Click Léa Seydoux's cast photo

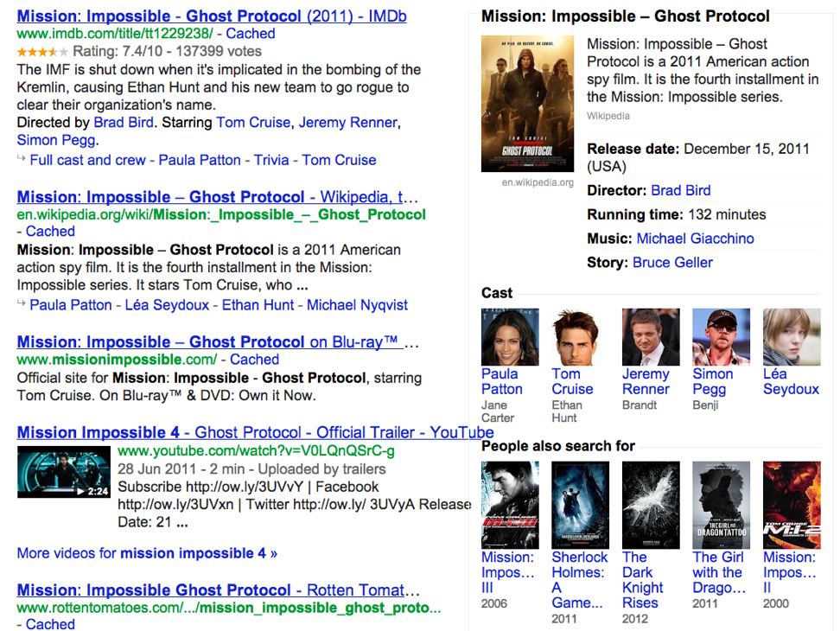point(792,337)
